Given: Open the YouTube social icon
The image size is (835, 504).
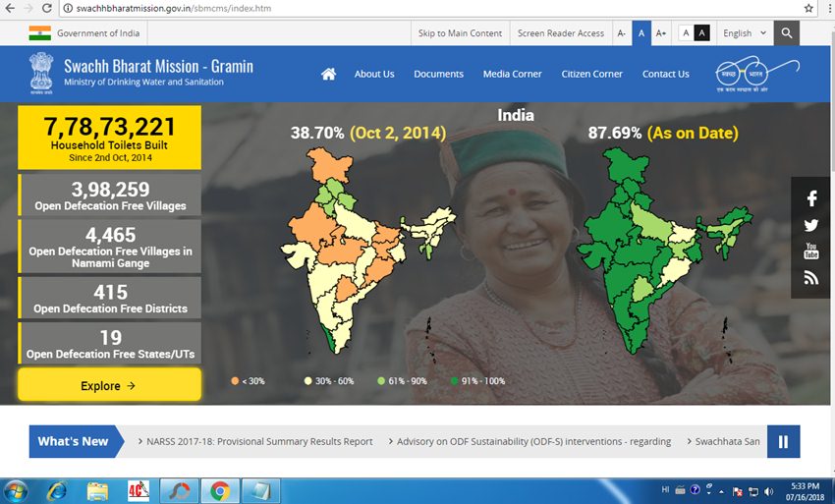Looking at the screenshot, I should (x=811, y=252).
